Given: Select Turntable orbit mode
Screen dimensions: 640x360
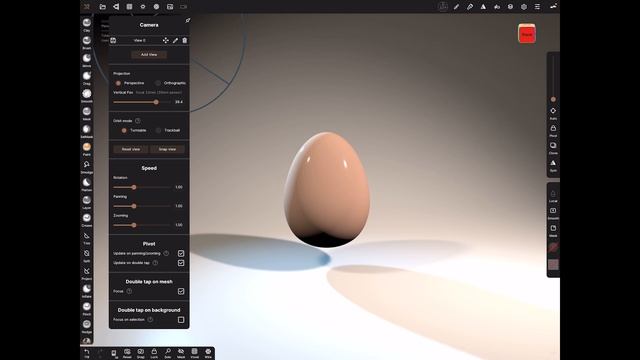Looking at the screenshot, I should coord(124,130).
